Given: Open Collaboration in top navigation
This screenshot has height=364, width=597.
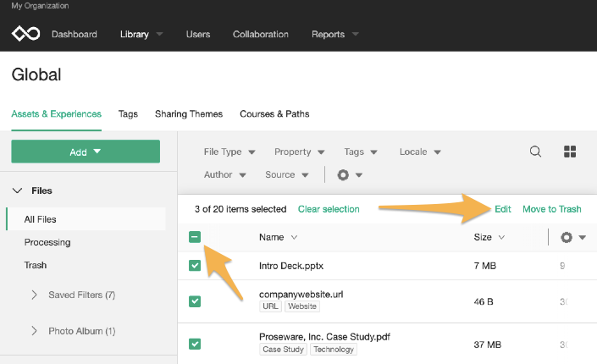Looking at the screenshot, I should click(261, 34).
